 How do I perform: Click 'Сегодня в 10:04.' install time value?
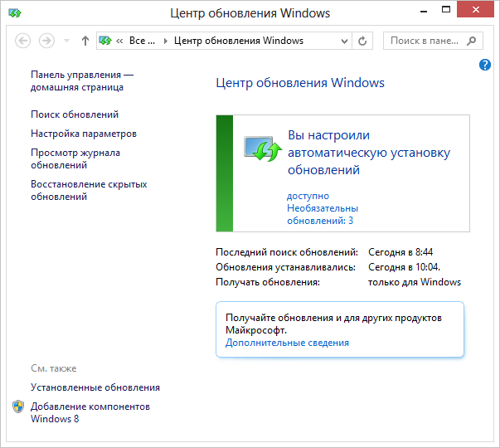pos(404,267)
